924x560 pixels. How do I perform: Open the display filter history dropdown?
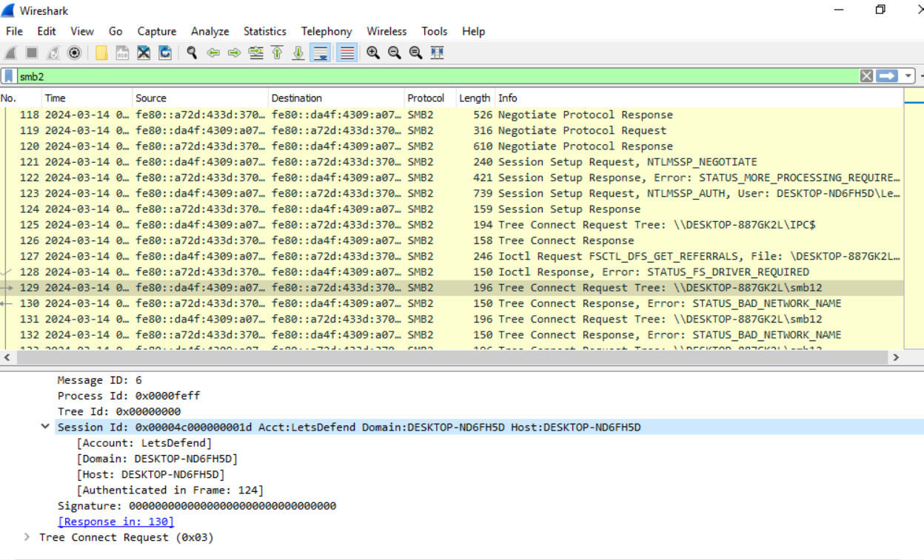click(x=908, y=76)
